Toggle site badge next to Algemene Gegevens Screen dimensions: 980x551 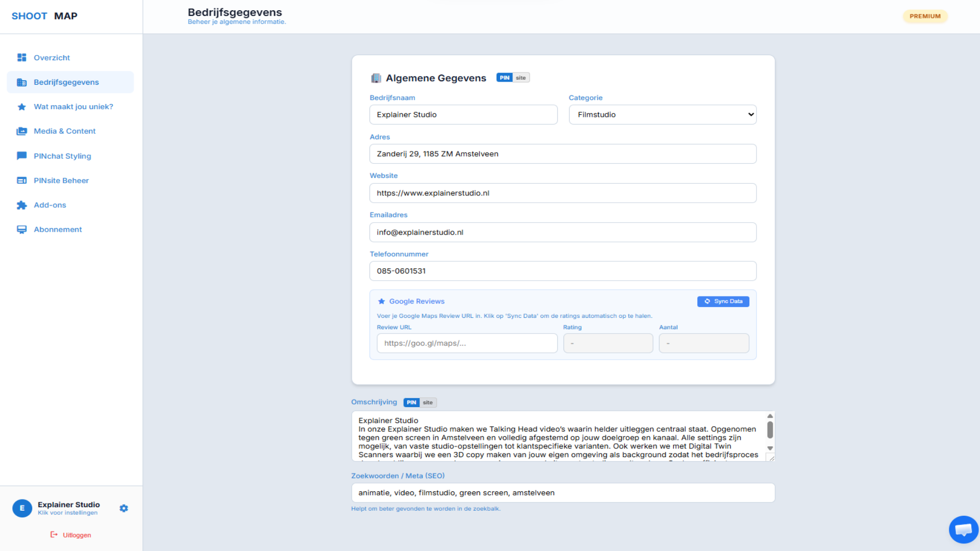point(521,78)
